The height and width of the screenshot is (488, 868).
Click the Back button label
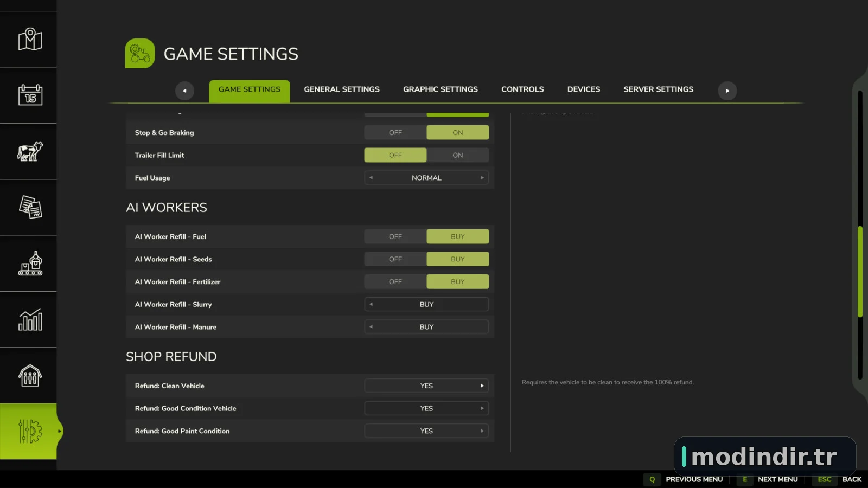pyautogui.click(x=852, y=479)
